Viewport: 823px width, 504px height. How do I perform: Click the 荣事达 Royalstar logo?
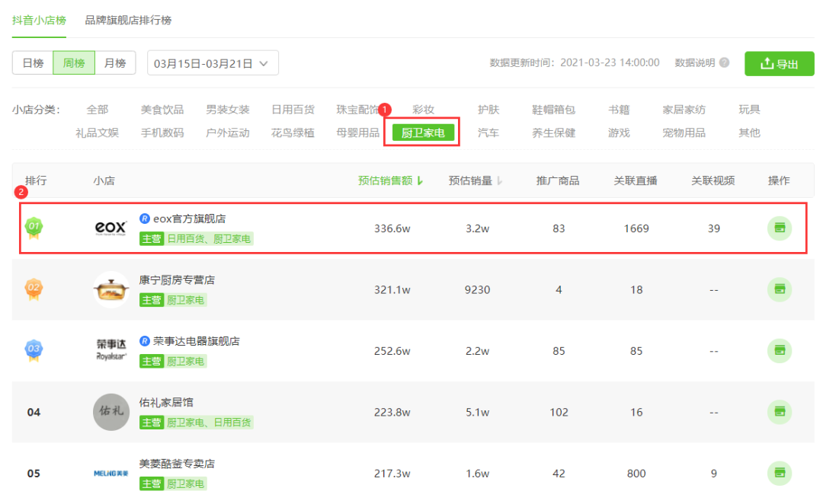(x=110, y=349)
